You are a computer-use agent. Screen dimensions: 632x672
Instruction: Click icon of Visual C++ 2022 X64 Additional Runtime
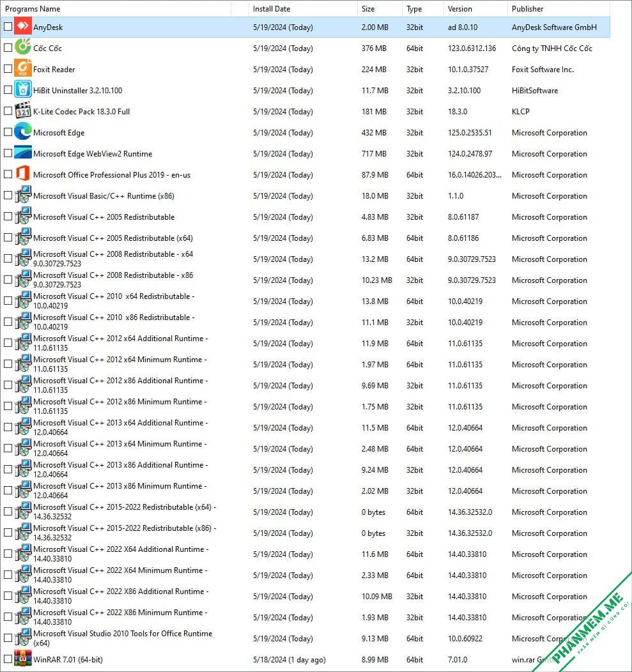tap(23, 553)
